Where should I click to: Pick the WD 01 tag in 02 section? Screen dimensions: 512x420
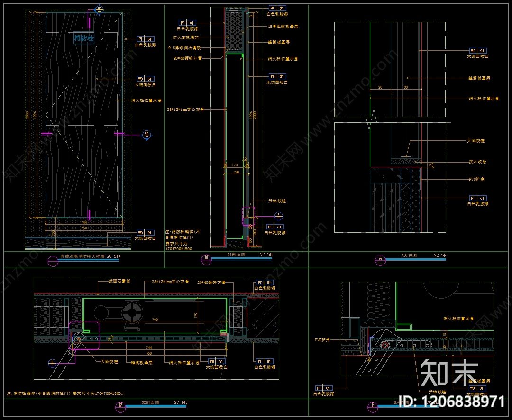[x=217, y=362]
